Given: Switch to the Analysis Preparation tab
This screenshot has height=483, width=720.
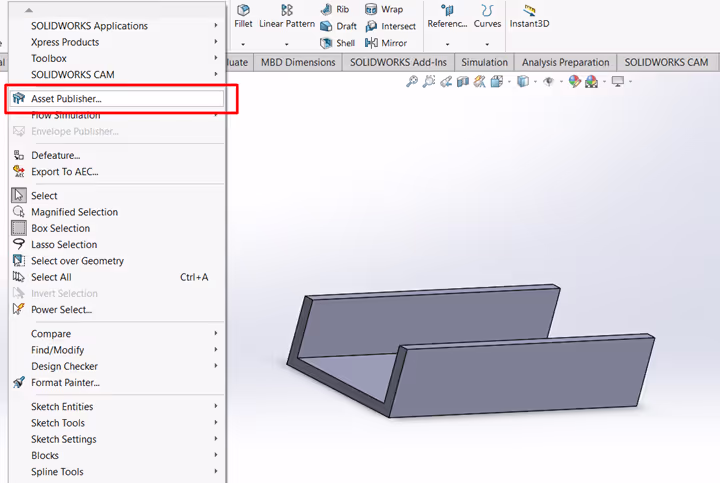Looking at the screenshot, I should coord(565,62).
